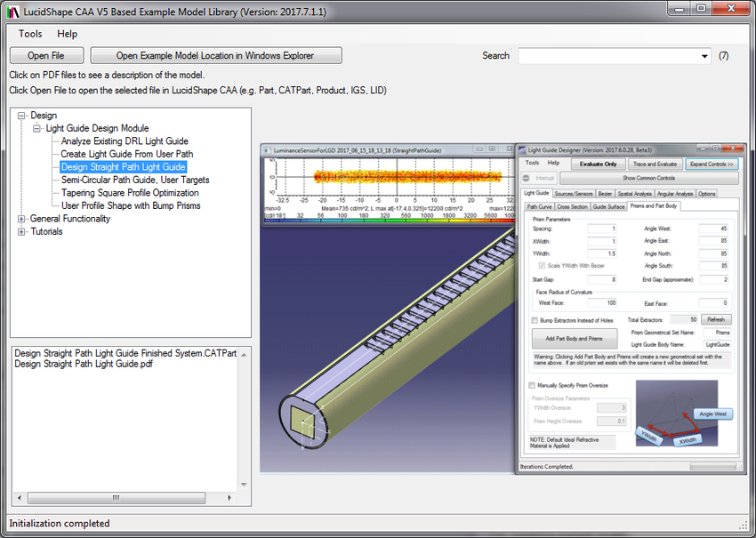Enable Manually Specify Prism Oversize checkbox
756x538 pixels.
532,385
